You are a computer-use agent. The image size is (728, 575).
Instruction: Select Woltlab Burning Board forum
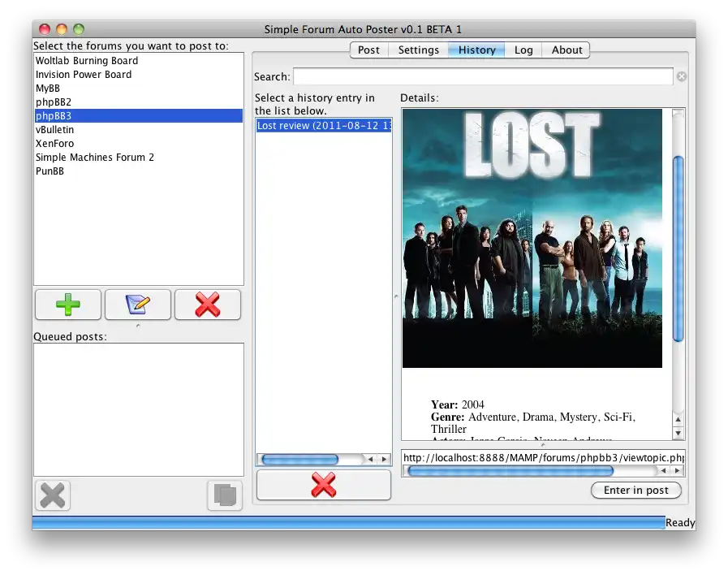click(138, 61)
